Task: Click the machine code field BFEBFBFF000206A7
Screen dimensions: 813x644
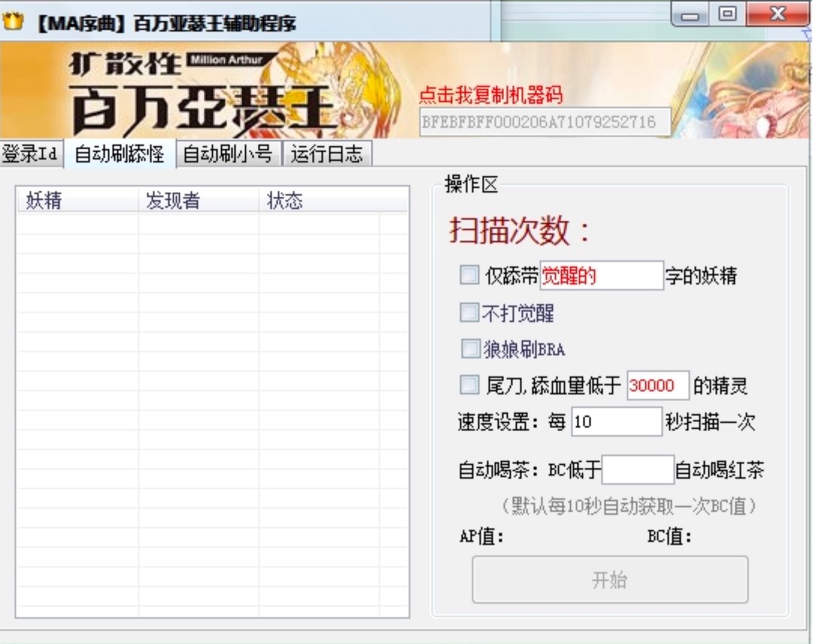Action: pos(545,122)
